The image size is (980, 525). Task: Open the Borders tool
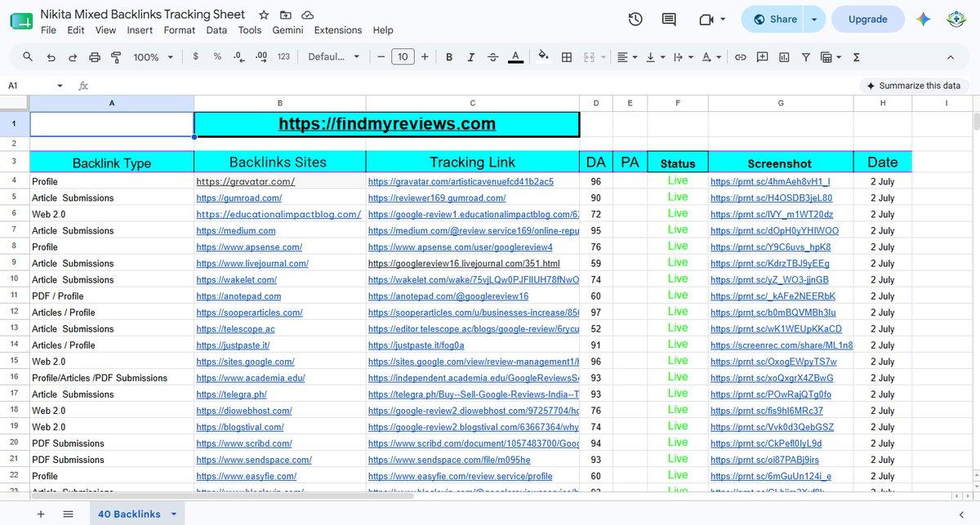(x=567, y=57)
